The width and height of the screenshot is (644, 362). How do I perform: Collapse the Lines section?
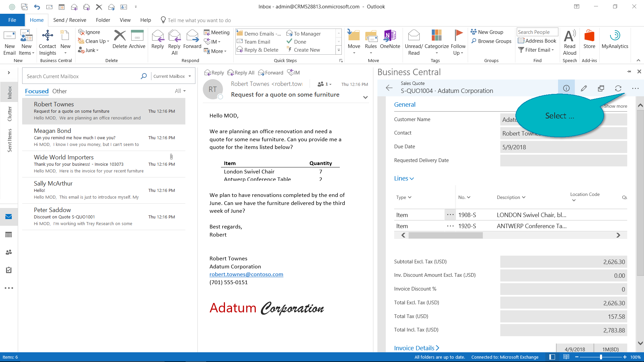(404, 178)
